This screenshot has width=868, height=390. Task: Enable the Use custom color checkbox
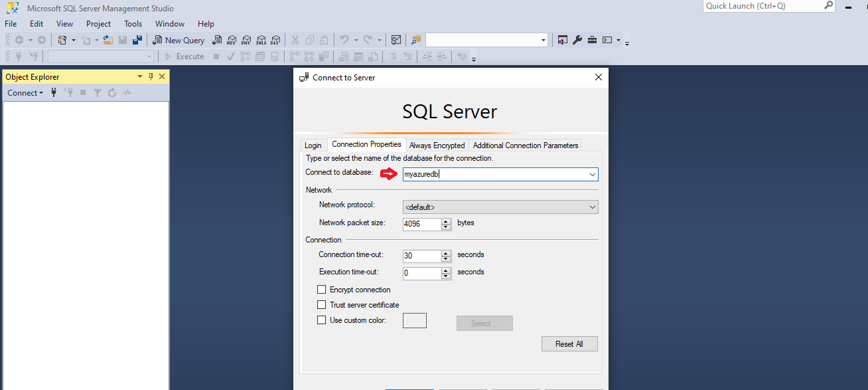coord(322,320)
